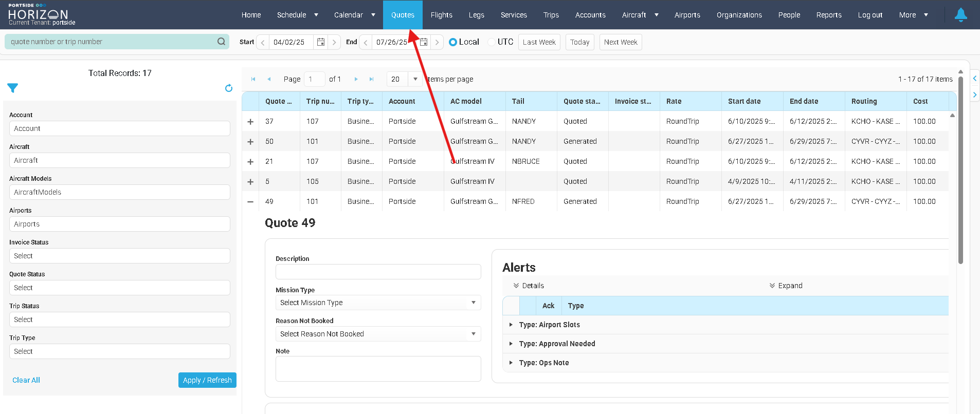Open the Select Mission Type dropdown
This screenshot has height=414, width=980.
378,303
